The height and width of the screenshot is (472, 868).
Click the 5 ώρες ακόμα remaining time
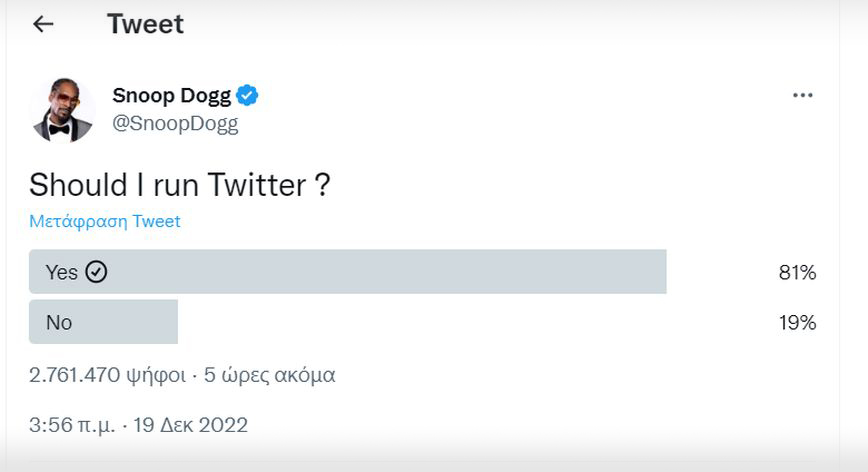(270, 375)
